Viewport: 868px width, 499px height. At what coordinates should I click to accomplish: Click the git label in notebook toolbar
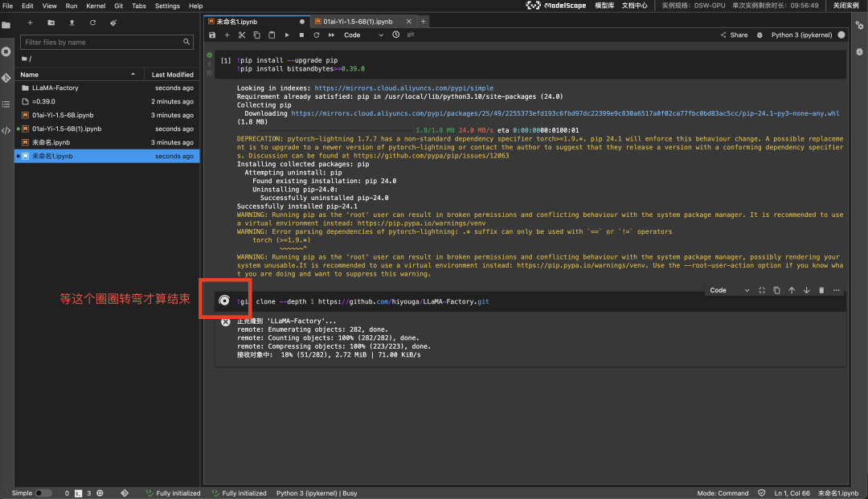point(411,35)
